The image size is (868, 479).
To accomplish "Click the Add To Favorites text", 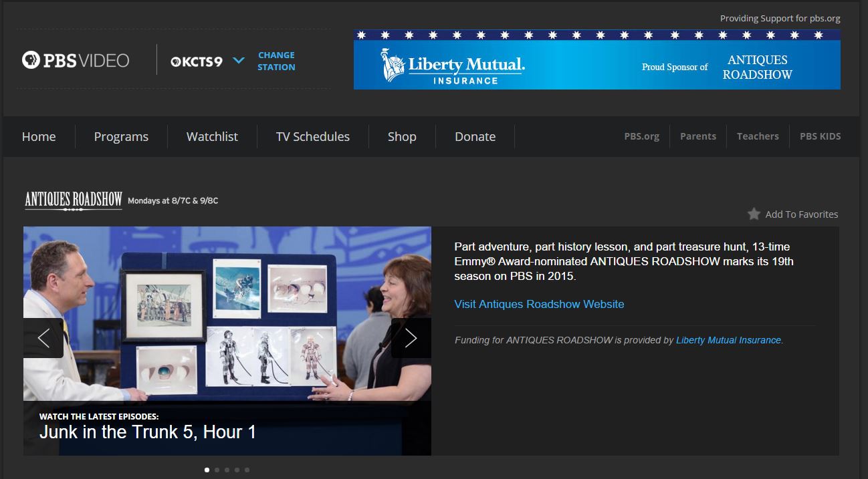I will click(x=801, y=214).
